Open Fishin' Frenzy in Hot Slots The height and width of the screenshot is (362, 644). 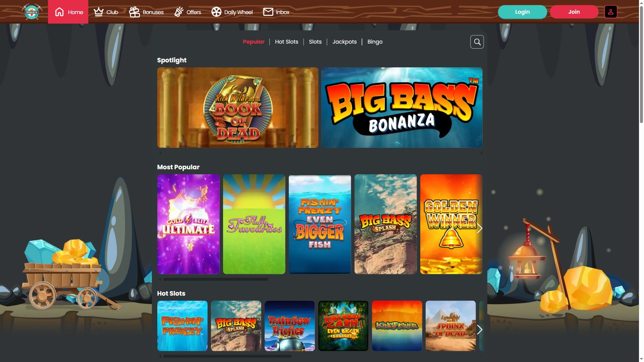coord(182,326)
